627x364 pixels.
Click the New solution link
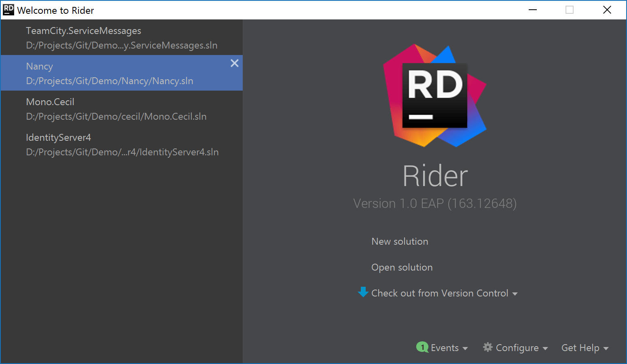tap(400, 241)
